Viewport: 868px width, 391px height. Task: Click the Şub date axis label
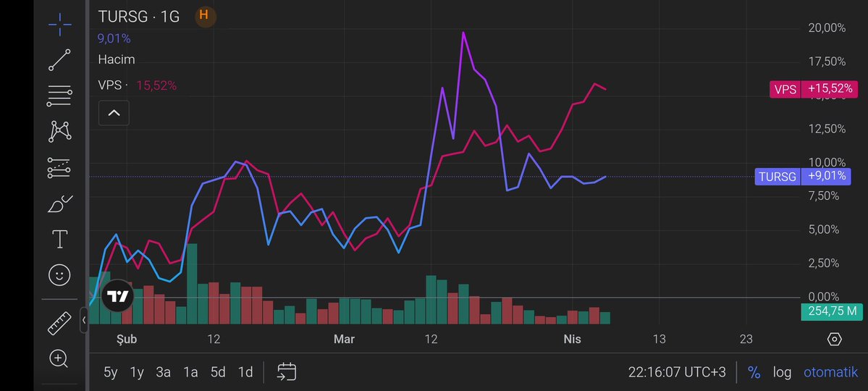(x=127, y=340)
